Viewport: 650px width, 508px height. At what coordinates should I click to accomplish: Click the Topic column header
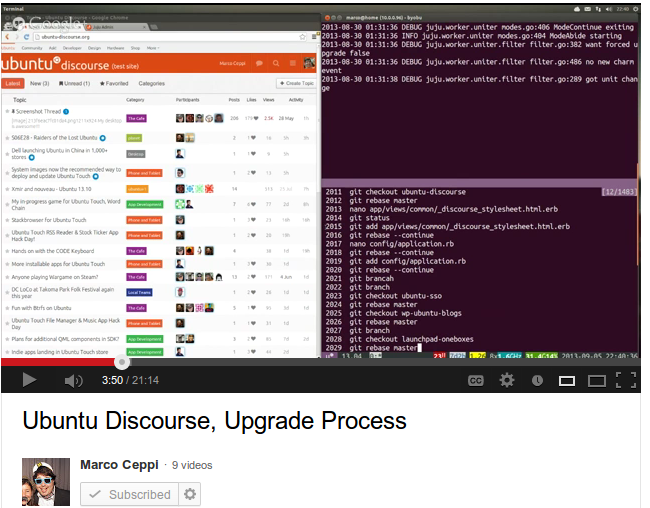[19, 100]
